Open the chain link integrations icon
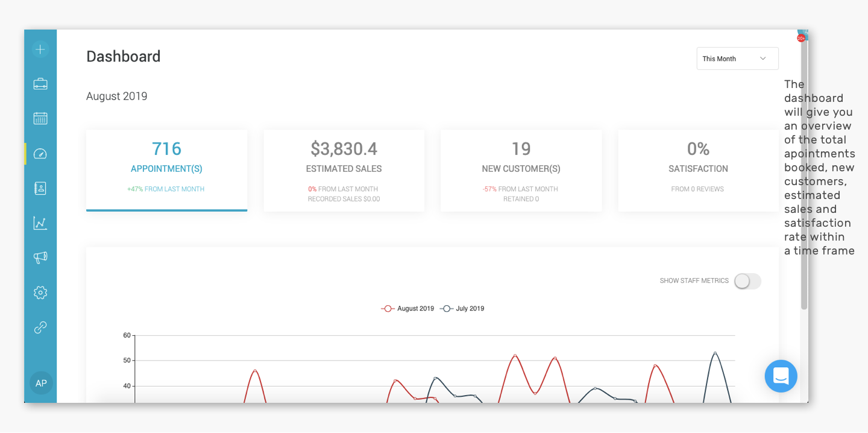 (x=40, y=327)
